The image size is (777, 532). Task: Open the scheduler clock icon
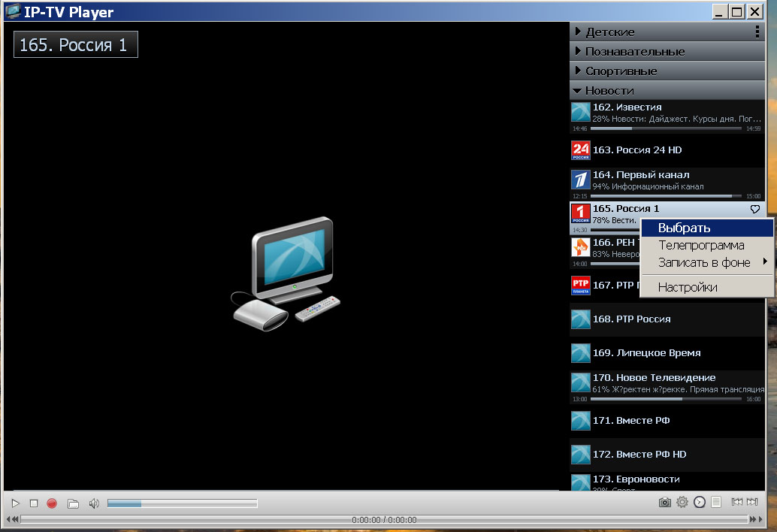699,502
